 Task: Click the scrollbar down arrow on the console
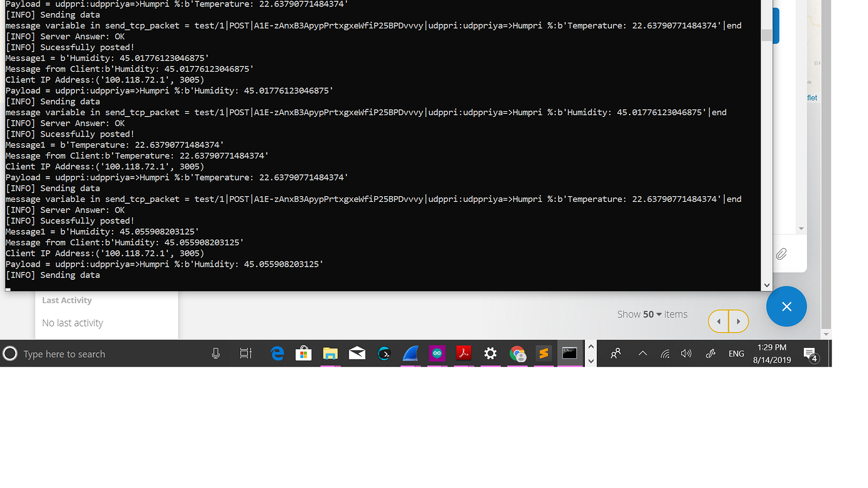tap(767, 285)
